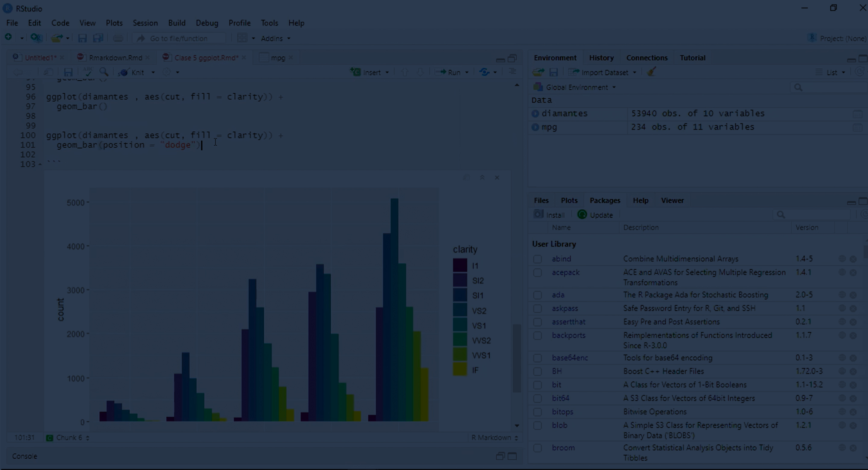Image resolution: width=868 pixels, height=470 pixels.
Task: Clear environment objects with broom icon
Action: (x=651, y=72)
